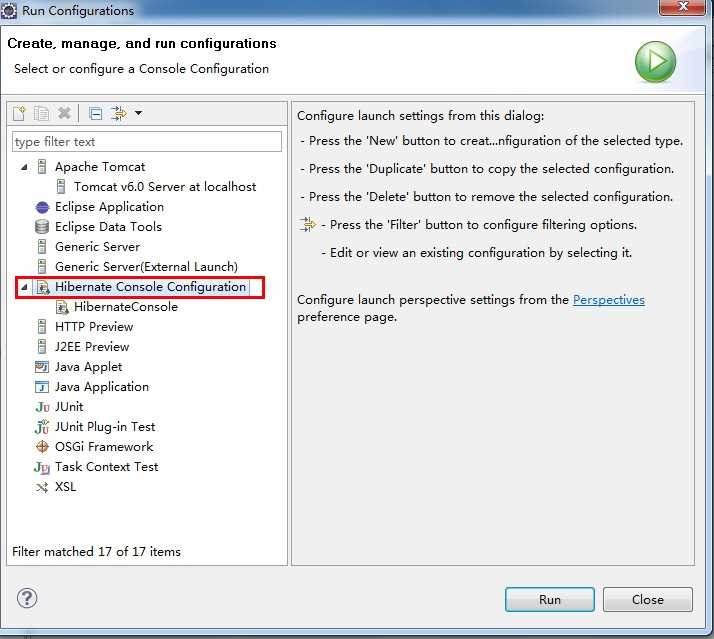Click the JUnit Plug-in Test icon
The image size is (714, 639).
(42, 427)
